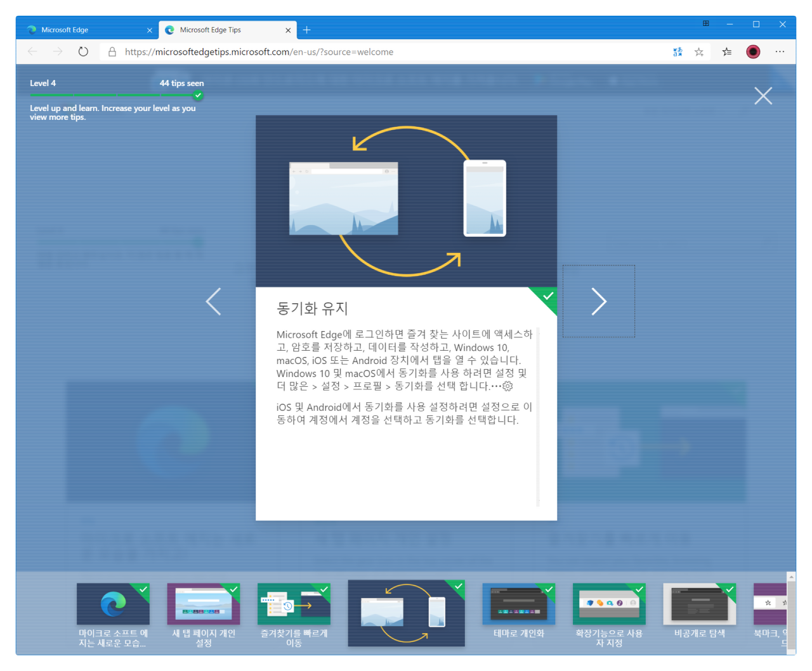Click the thumbnail strip scrollbar up arrow
The width and height of the screenshot is (812, 671).
click(790, 577)
